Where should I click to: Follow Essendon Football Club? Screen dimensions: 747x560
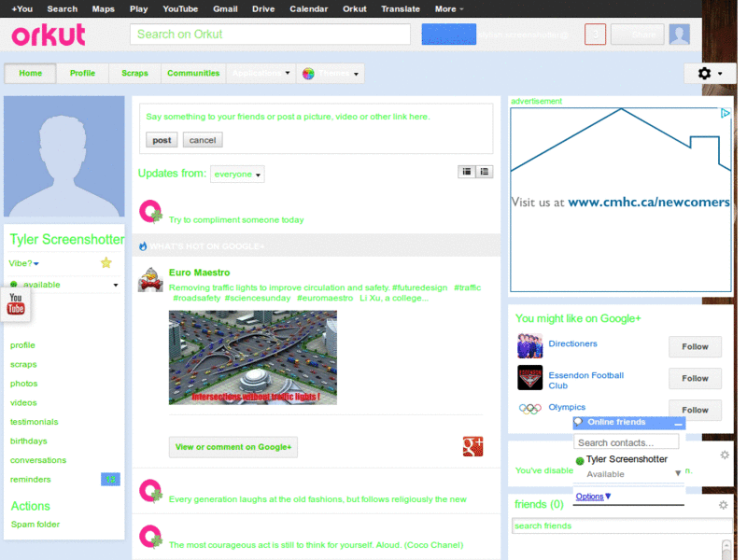[x=695, y=378]
